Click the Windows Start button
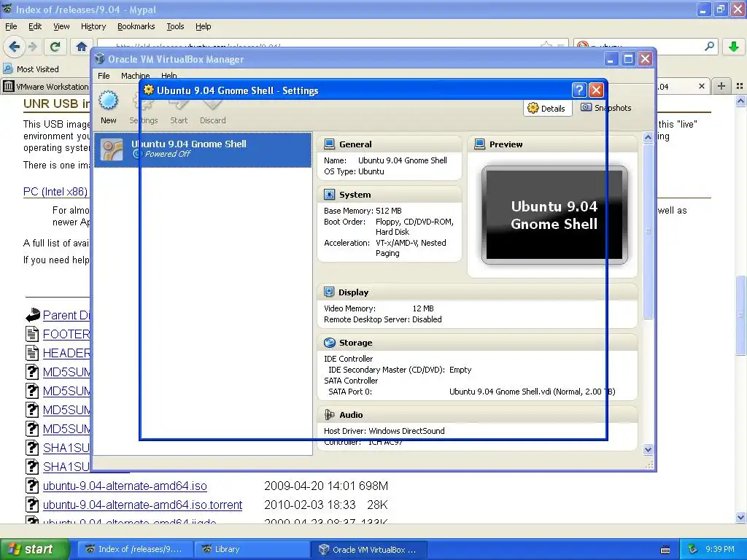The image size is (747, 560). pyautogui.click(x=35, y=549)
